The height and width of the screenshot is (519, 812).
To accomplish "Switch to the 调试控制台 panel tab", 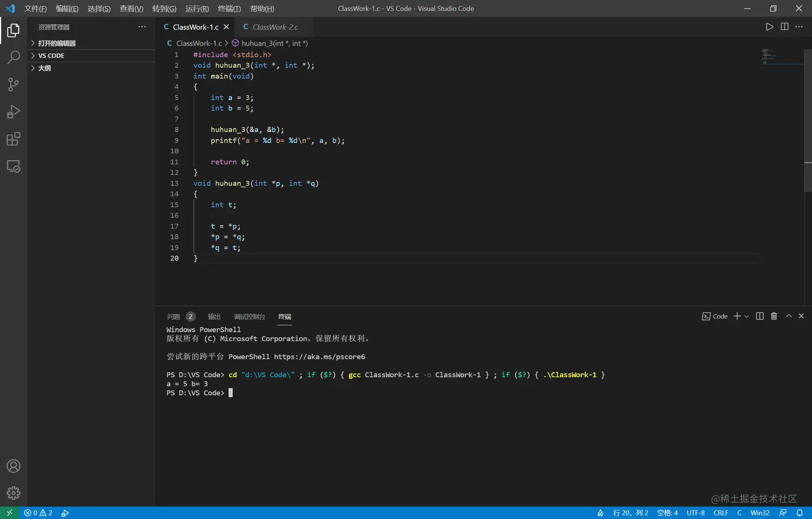I will (250, 316).
